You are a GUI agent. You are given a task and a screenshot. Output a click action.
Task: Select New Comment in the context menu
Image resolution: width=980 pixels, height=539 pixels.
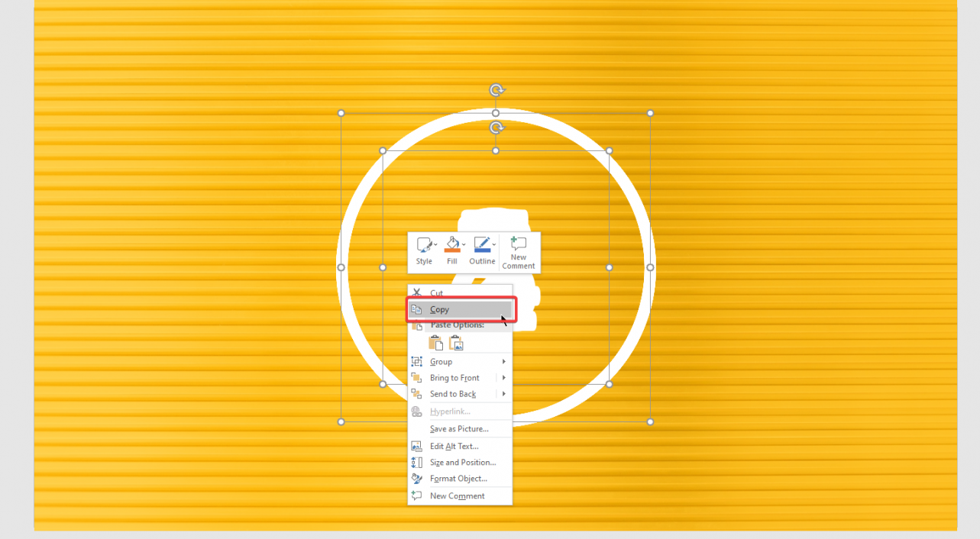(x=460, y=496)
